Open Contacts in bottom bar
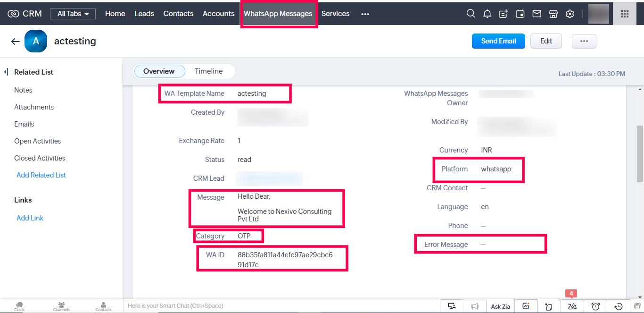This screenshot has width=644, height=313. tap(103, 306)
